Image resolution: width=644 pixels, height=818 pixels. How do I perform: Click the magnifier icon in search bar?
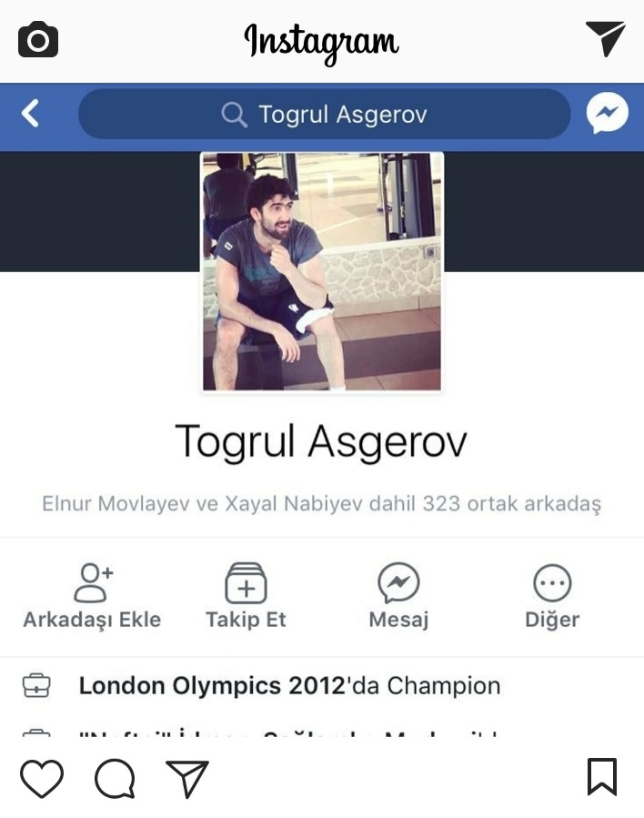coord(233,115)
